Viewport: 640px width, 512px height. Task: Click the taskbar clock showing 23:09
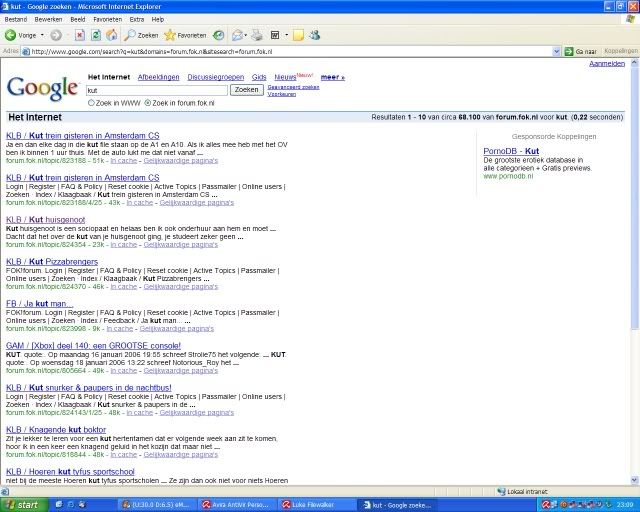pyautogui.click(x=625, y=505)
